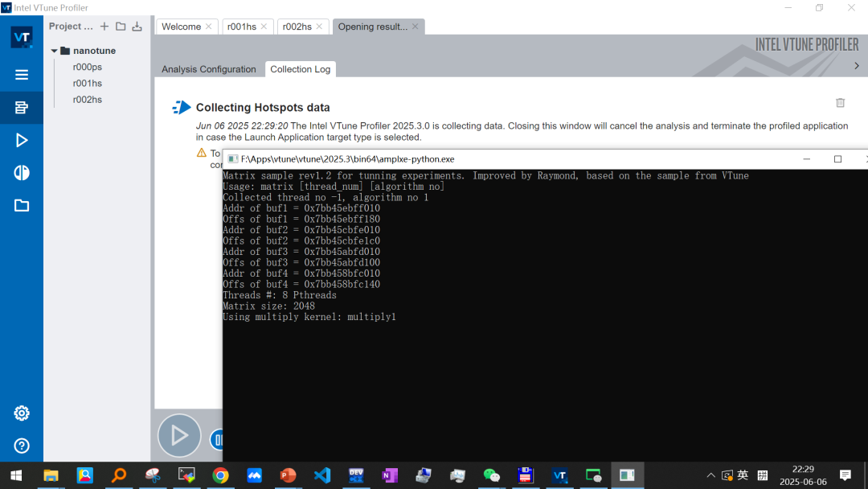Screen dimensions: 868x489
Task: Open WeChat from the taskbar
Action: point(492,475)
